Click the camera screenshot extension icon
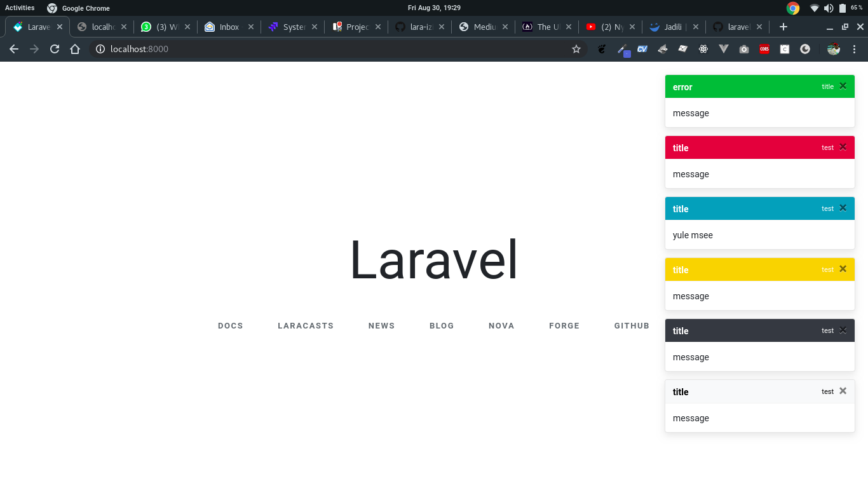Screen dimensions: 868x488 pos(744,49)
